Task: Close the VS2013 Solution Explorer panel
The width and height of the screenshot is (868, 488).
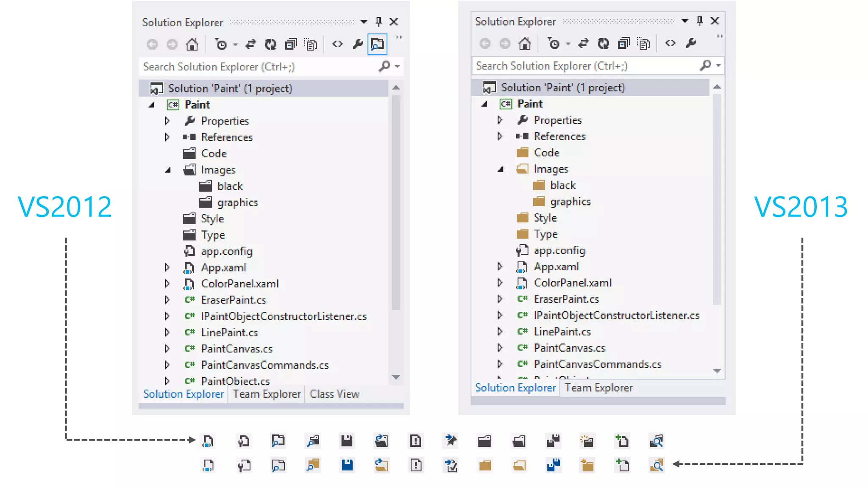Action: tap(715, 21)
